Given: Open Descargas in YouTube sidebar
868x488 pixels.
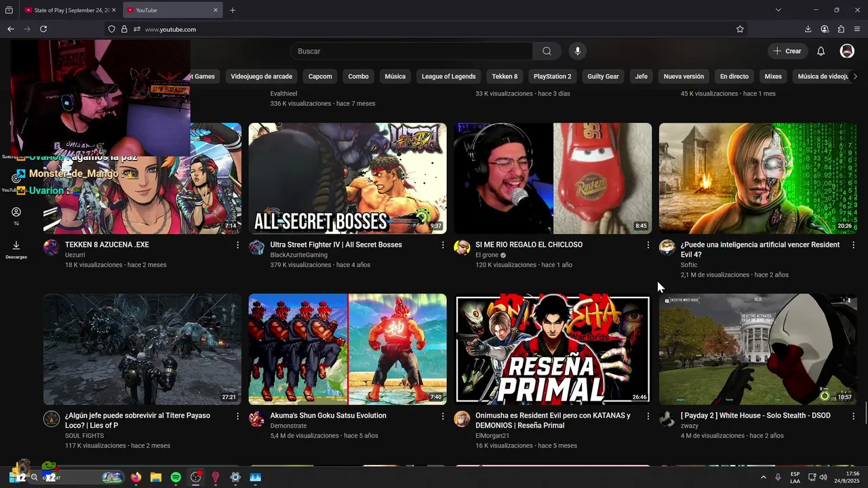Looking at the screenshot, I should [16, 249].
